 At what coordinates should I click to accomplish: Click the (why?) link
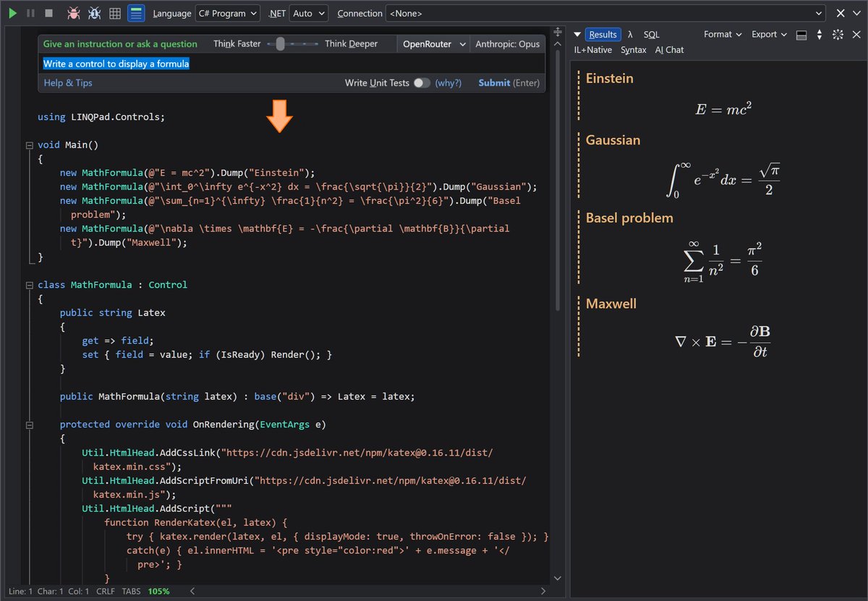[448, 83]
